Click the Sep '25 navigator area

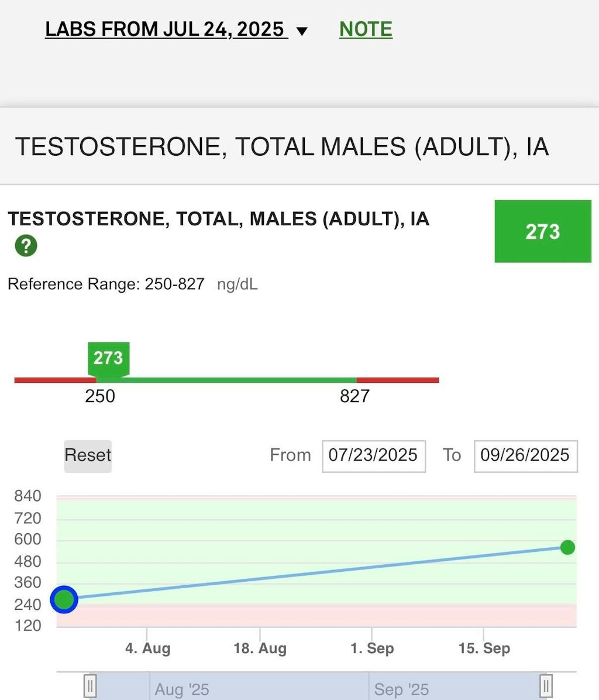coord(456,688)
